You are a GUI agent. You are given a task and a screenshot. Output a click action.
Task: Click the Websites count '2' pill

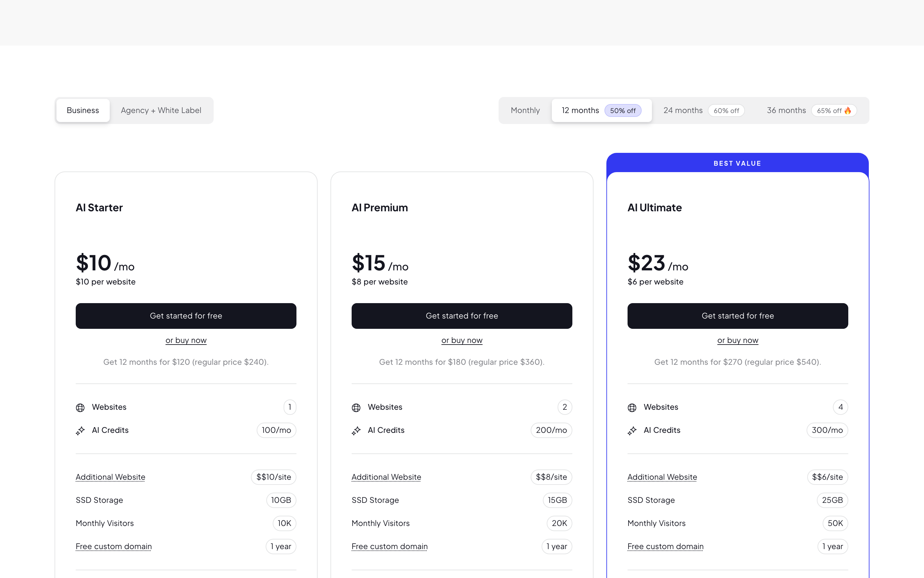[x=565, y=407]
